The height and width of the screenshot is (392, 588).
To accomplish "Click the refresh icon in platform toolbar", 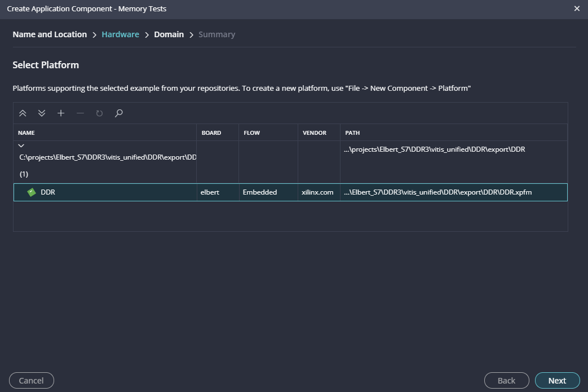I will [x=99, y=113].
